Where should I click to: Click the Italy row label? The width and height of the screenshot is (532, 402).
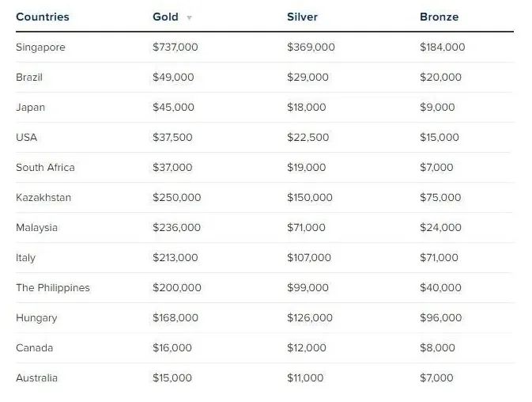click(x=25, y=258)
